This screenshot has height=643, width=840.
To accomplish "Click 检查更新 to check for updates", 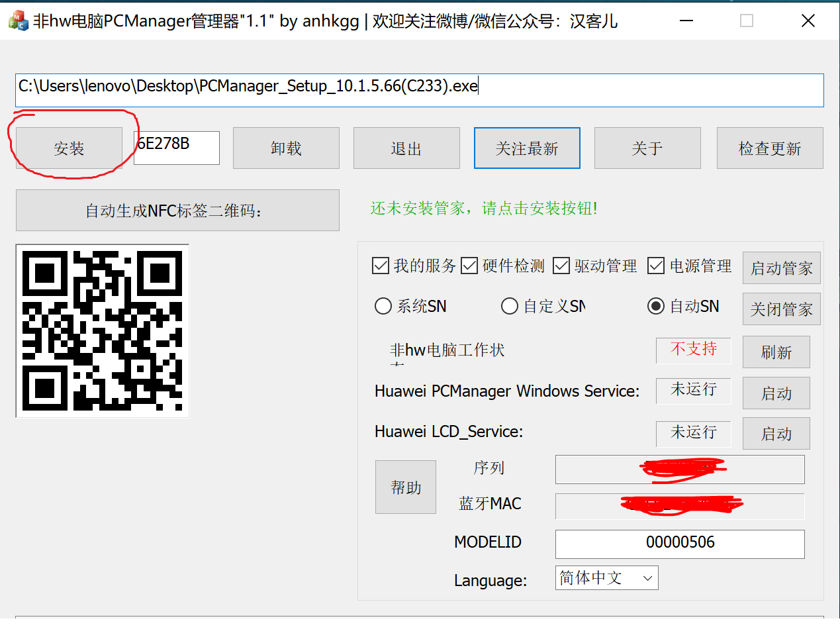I will tap(769, 148).
